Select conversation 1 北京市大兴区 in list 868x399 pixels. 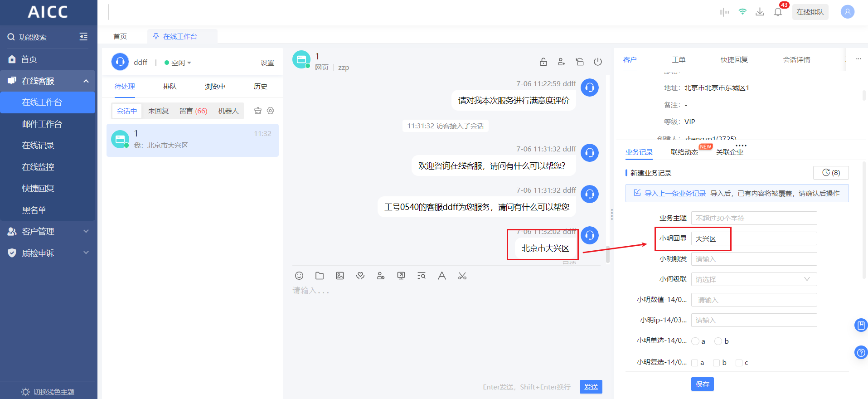193,140
